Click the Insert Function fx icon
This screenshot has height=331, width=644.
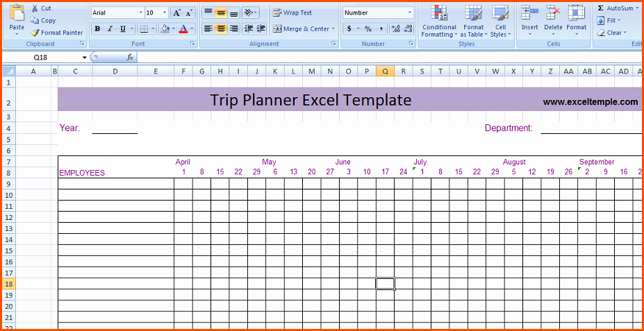tap(130, 58)
